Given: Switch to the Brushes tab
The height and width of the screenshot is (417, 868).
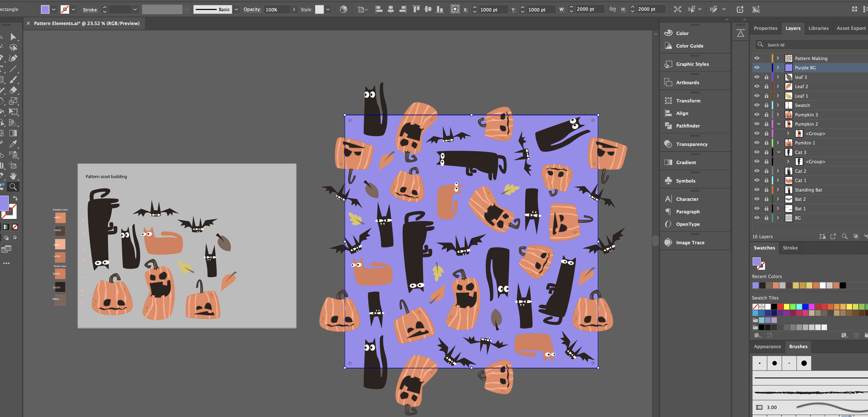Looking at the screenshot, I should [798, 347].
